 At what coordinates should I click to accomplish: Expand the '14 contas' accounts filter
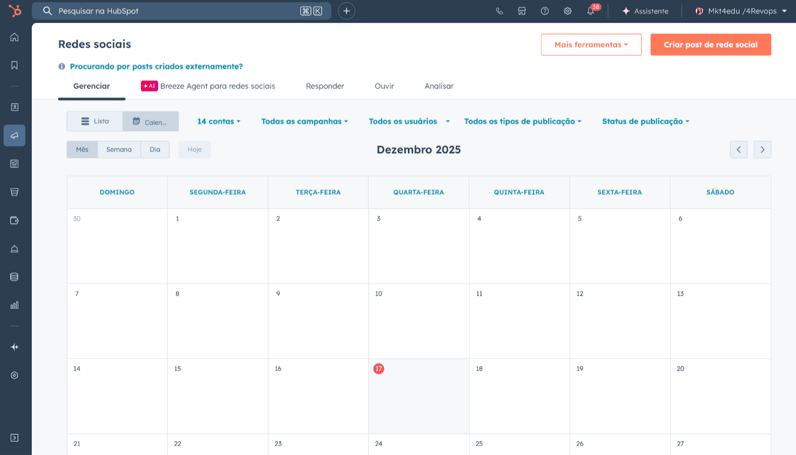pos(219,121)
